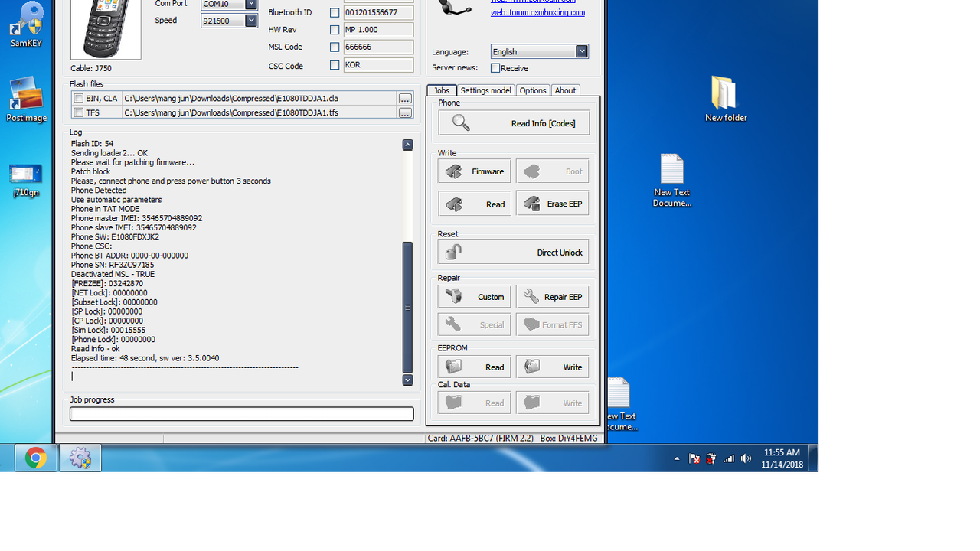Click the 'Cable: J750' label
The height and width of the screenshot is (551, 980).
click(x=91, y=68)
